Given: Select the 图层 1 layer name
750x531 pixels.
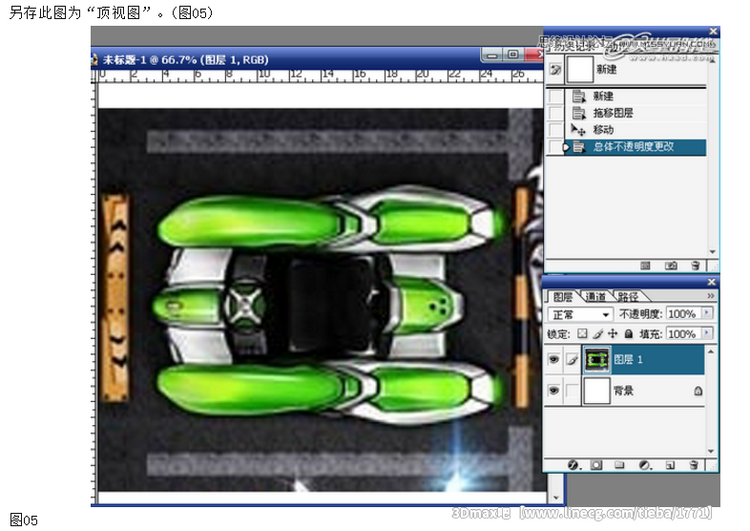Looking at the screenshot, I should click(x=628, y=360).
